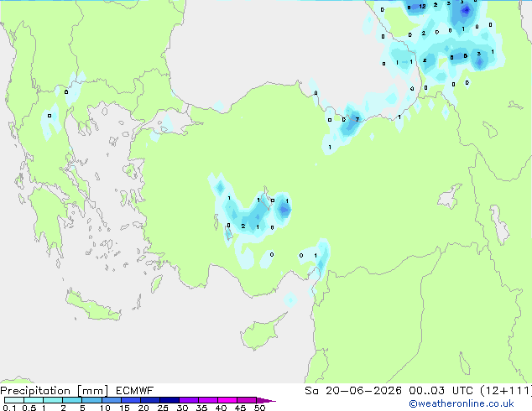This screenshot has height=411, width=532.
Task: Click the '12' precipitation value on the map
Action: (422, 6)
